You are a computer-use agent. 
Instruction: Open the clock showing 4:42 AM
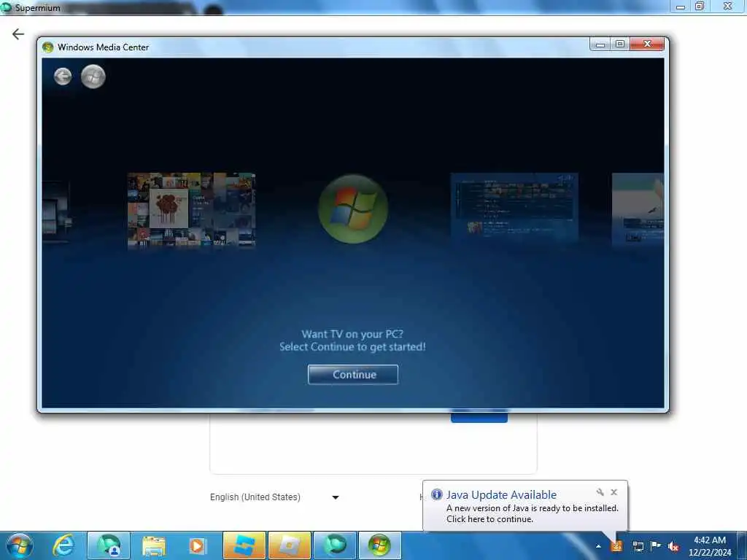point(710,546)
